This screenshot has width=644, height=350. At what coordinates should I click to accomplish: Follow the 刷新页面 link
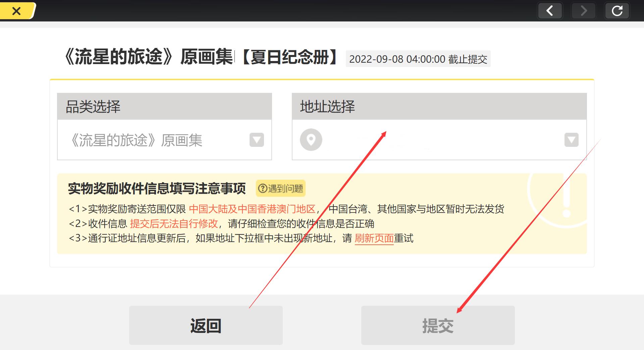374,238
